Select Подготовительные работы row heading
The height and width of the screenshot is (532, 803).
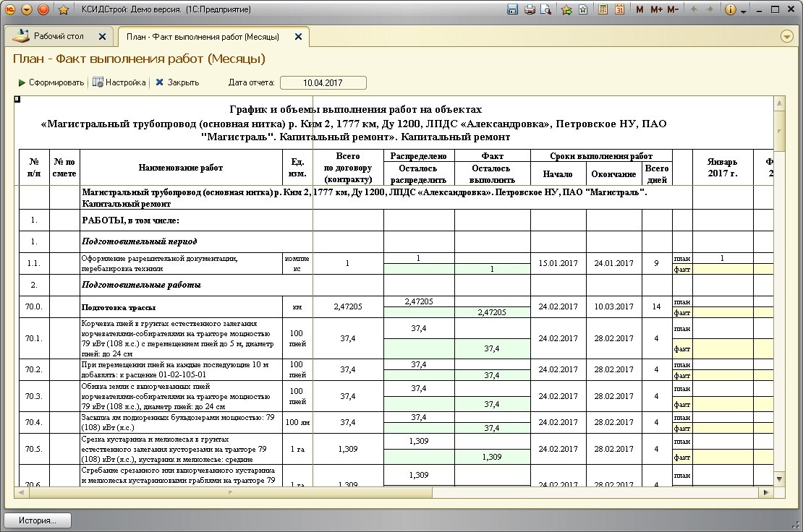click(141, 285)
